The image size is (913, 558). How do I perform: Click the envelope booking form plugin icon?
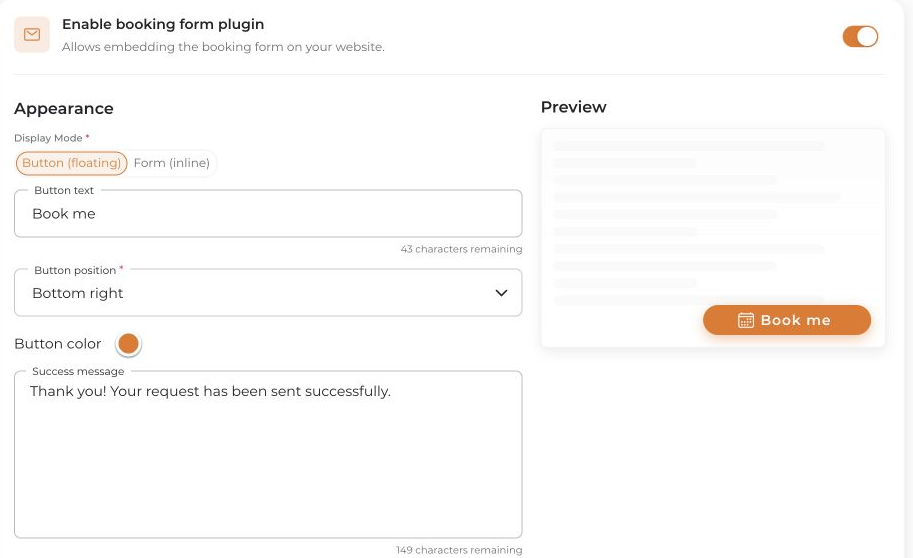click(32, 35)
